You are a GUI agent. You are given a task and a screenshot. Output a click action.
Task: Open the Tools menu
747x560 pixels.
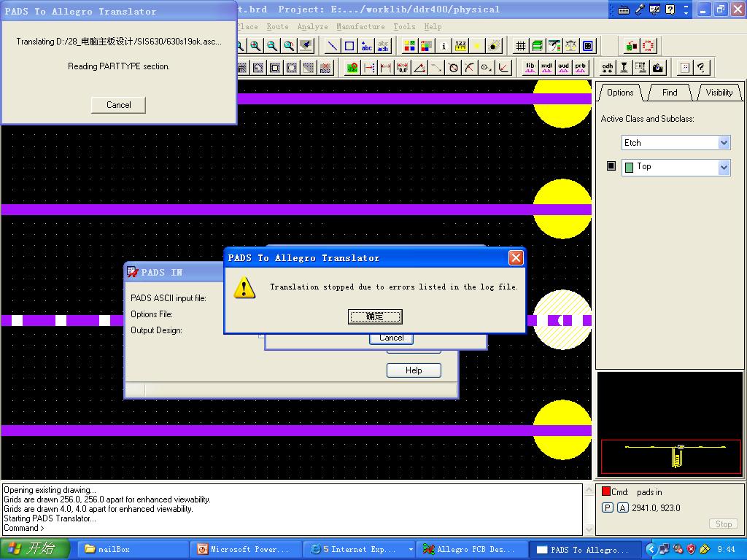(404, 27)
